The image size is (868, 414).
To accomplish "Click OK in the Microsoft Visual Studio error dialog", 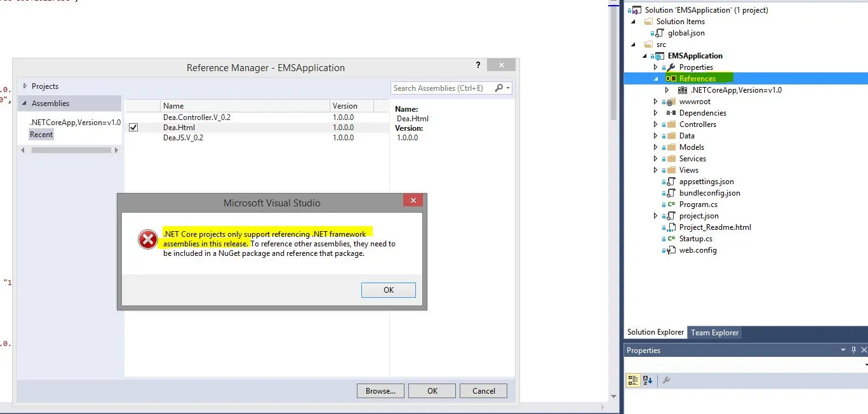I will point(389,290).
